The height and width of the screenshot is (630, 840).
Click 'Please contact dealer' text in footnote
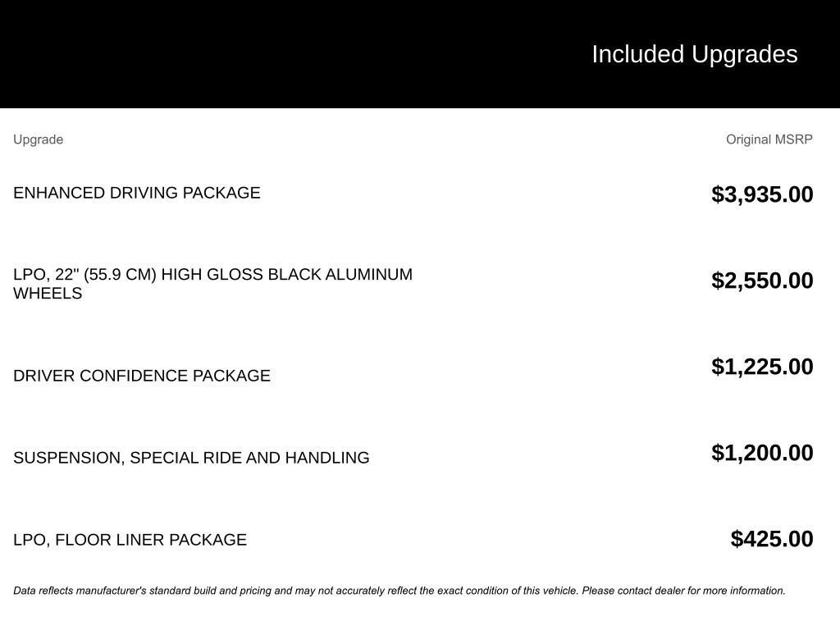(633, 591)
